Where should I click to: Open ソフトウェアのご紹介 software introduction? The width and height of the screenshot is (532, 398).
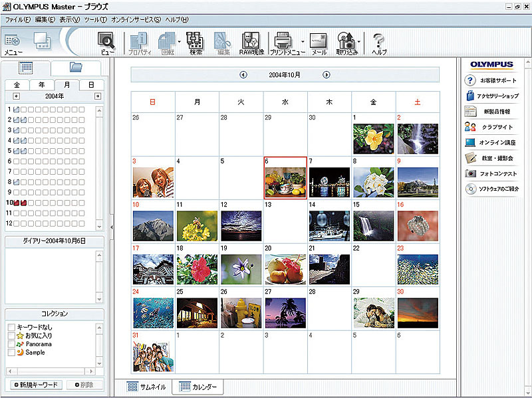(492, 189)
